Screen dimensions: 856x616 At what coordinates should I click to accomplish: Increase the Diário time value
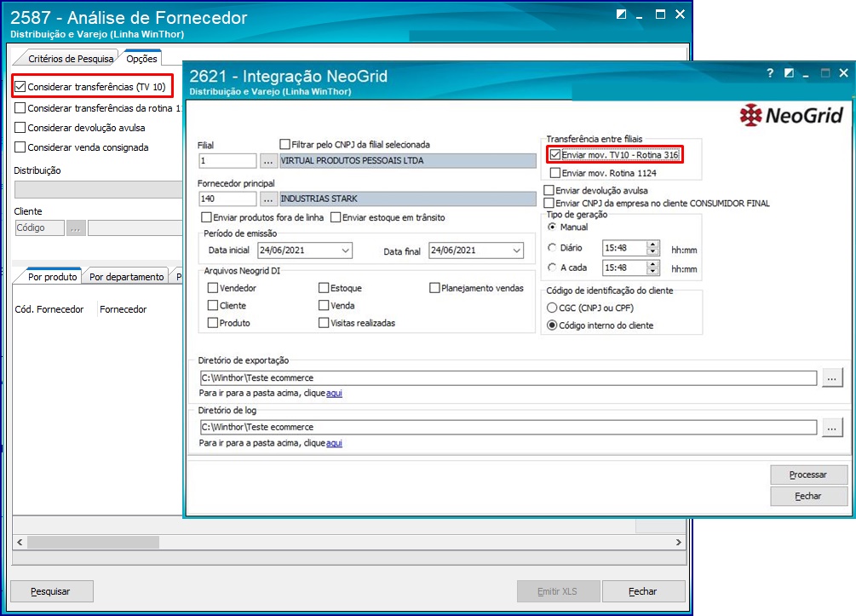[653, 245]
